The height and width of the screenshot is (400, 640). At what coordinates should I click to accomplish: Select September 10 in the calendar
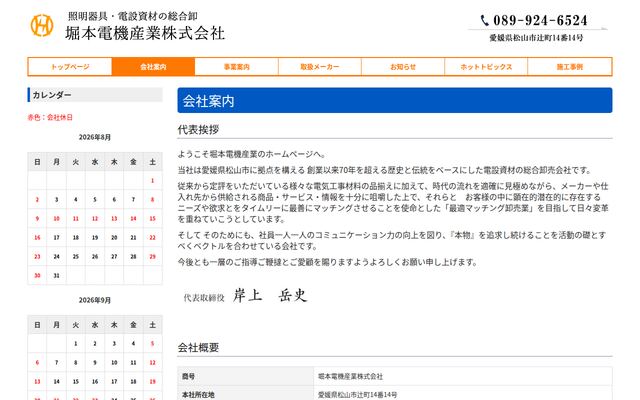114,362
